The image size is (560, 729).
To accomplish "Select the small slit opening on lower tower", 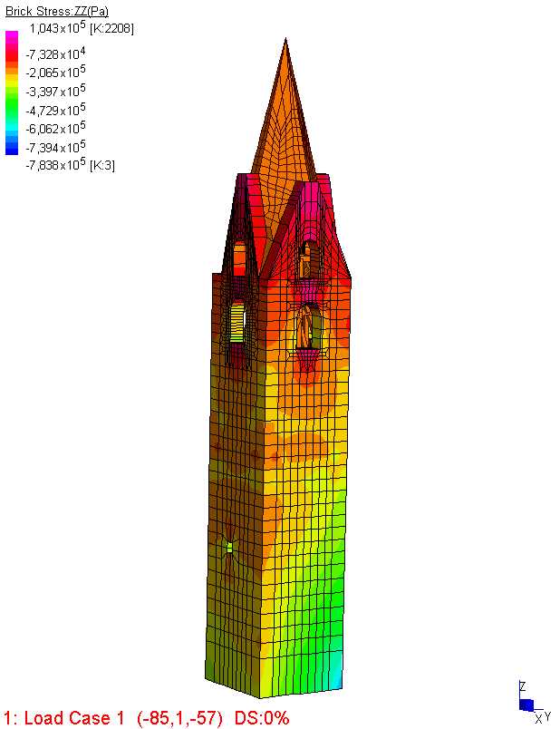I will [x=230, y=547].
